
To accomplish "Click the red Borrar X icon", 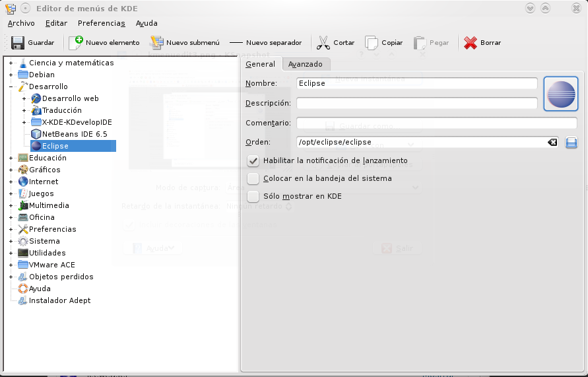I will (x=471, y=43).
